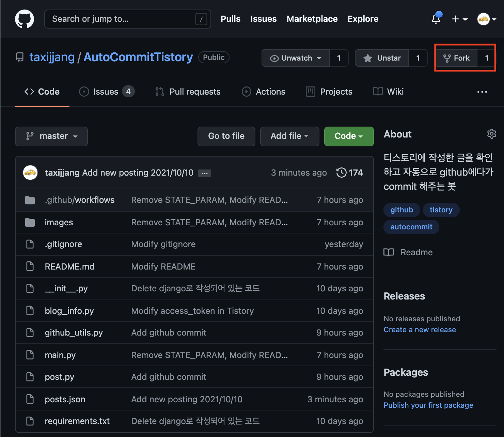
Task: Click the file icon for main.py
Action: point(30,355)
